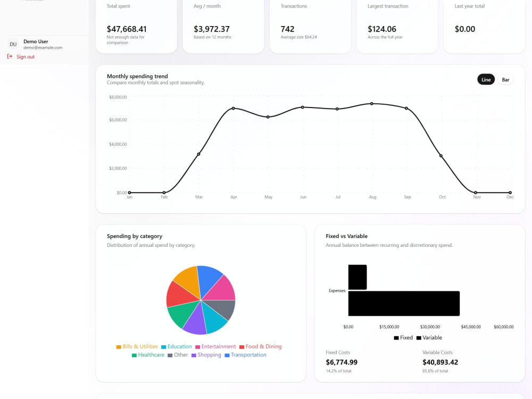
Task: Click the $6,774.99 fixed costs amount
Action: click(x=342, y=362)
